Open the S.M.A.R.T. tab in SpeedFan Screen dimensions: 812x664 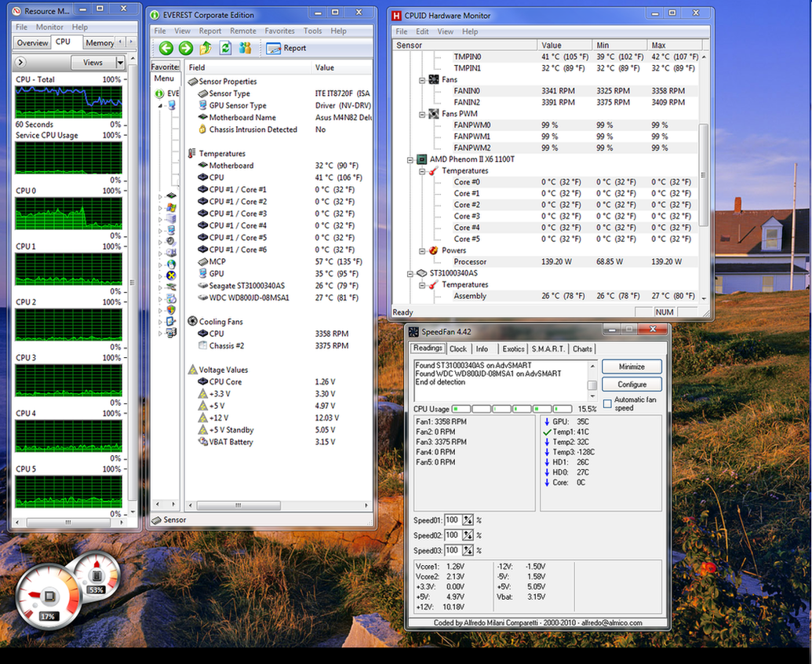[x=548, y=349]
